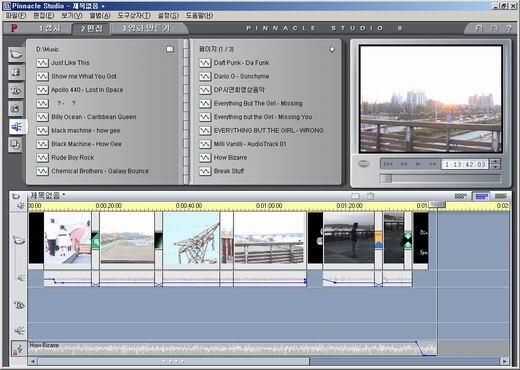Image resolution: width=520 pixels, height=370 pixels.
Task: Select Rude Boy Rock sound file
Action: (x=73, y=158)
